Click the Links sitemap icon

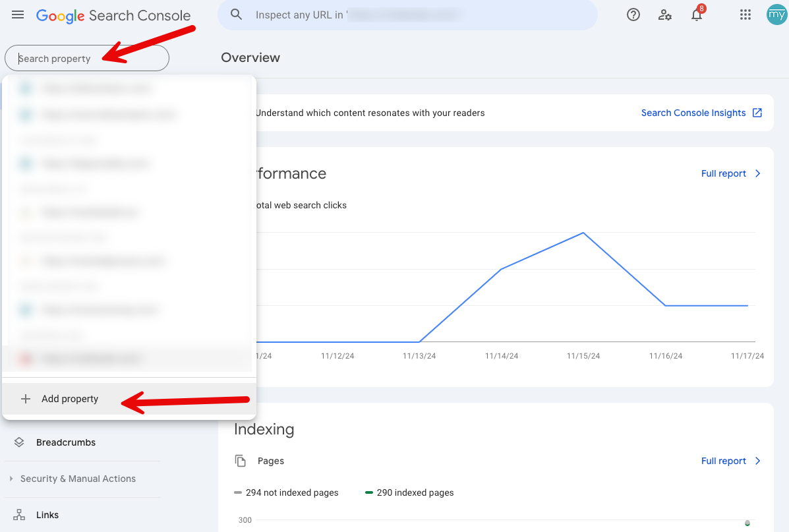coord(19,515)
